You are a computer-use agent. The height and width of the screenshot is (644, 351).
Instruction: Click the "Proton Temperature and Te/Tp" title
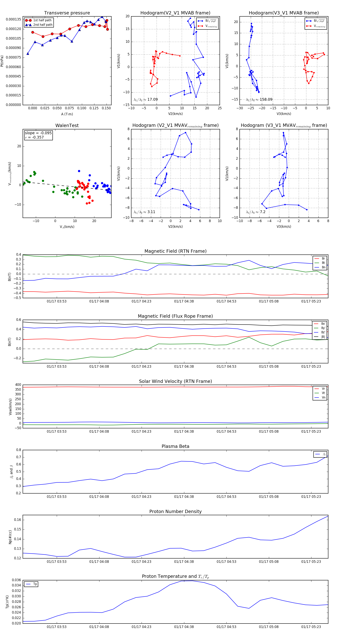pyautogui.click(x=175, y=576)
